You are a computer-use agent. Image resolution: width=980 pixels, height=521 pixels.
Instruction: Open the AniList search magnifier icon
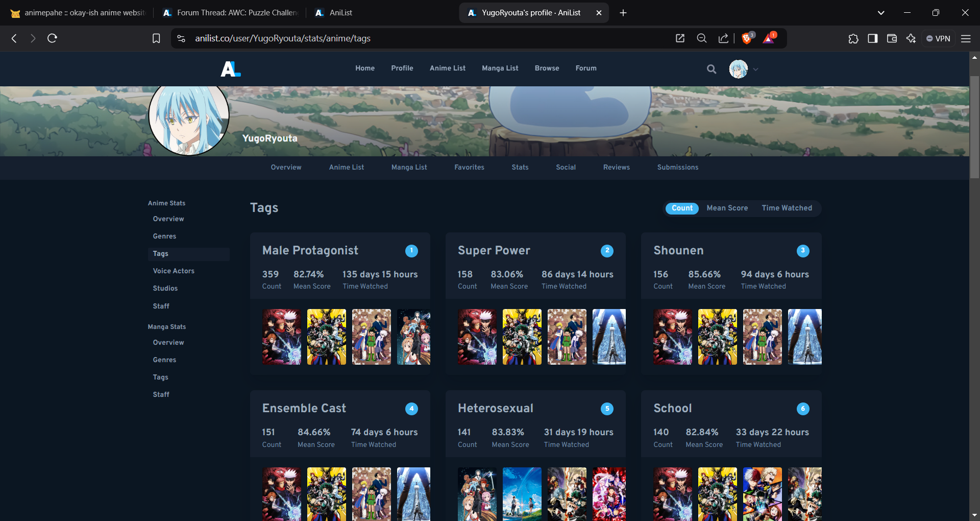[711, 69]
